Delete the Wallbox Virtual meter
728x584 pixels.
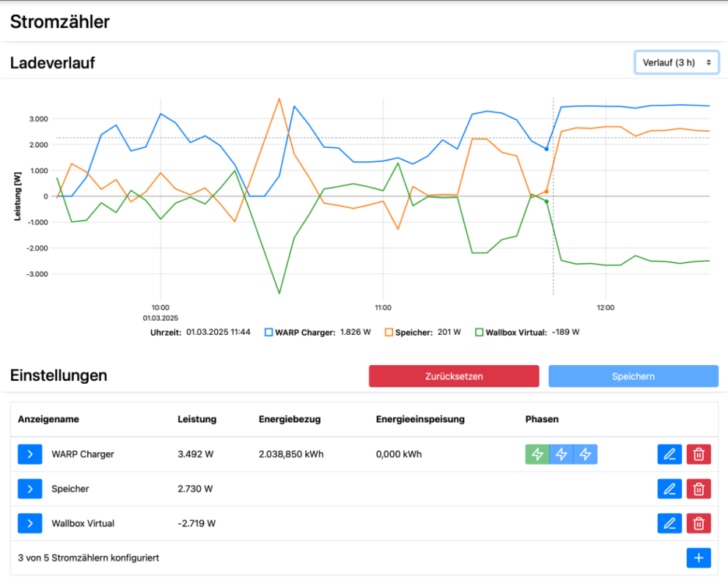point(698,523)
